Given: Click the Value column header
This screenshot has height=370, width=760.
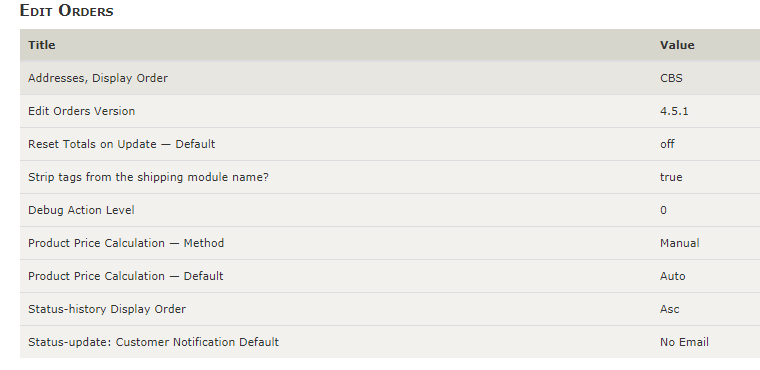Looking at the screenshot, I should (x=677, y=45).
